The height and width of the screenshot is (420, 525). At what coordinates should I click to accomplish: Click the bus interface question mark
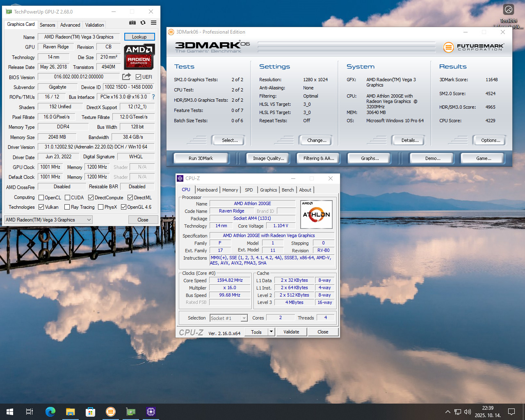point(153,97)
